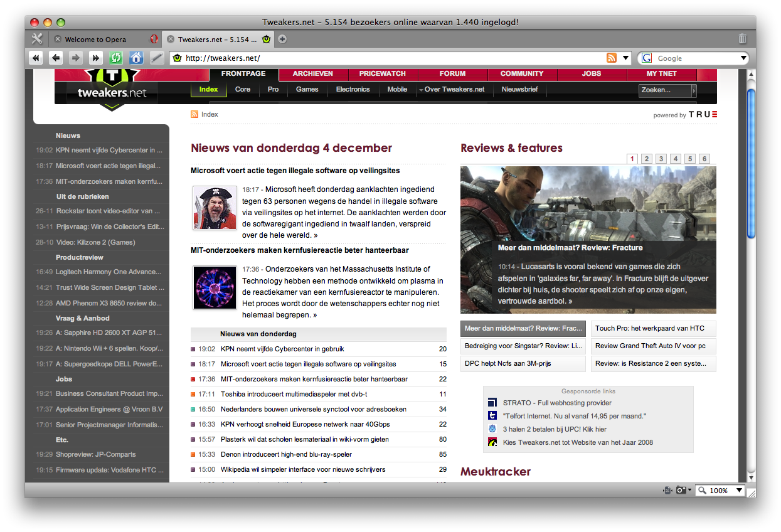The height and width of the screenshot is (532, 781).
Task: Select Touch Pro: het werkpaard van HTC
Action: coord(653,328)
